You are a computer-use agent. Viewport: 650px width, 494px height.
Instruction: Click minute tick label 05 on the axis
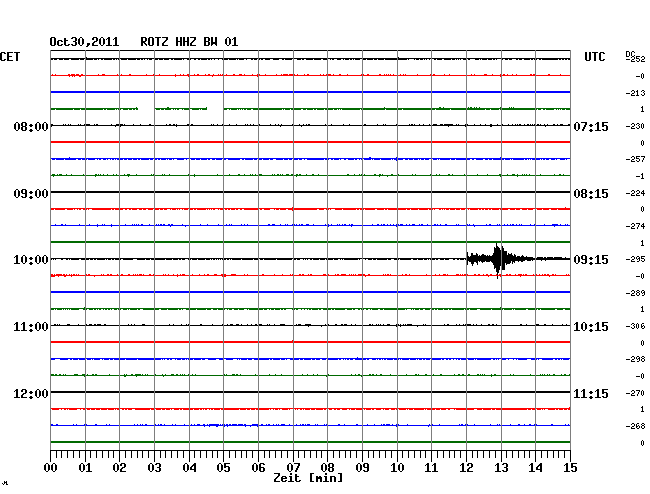pyautogui.click(x=223, y=467)
